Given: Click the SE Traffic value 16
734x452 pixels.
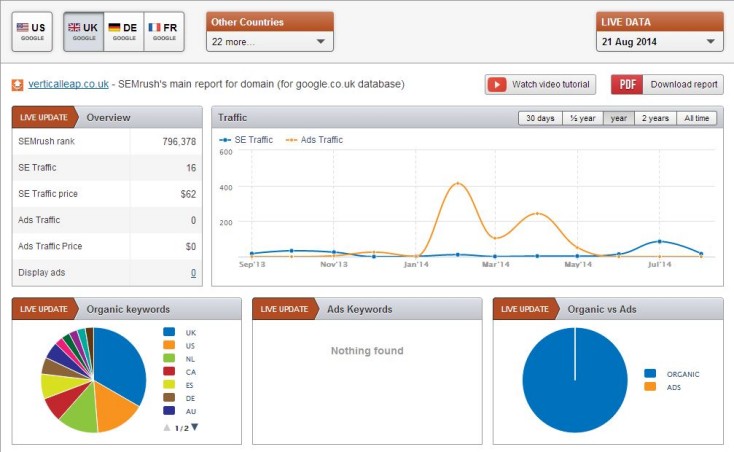Looking at the screenshot, I should point(191,168).
